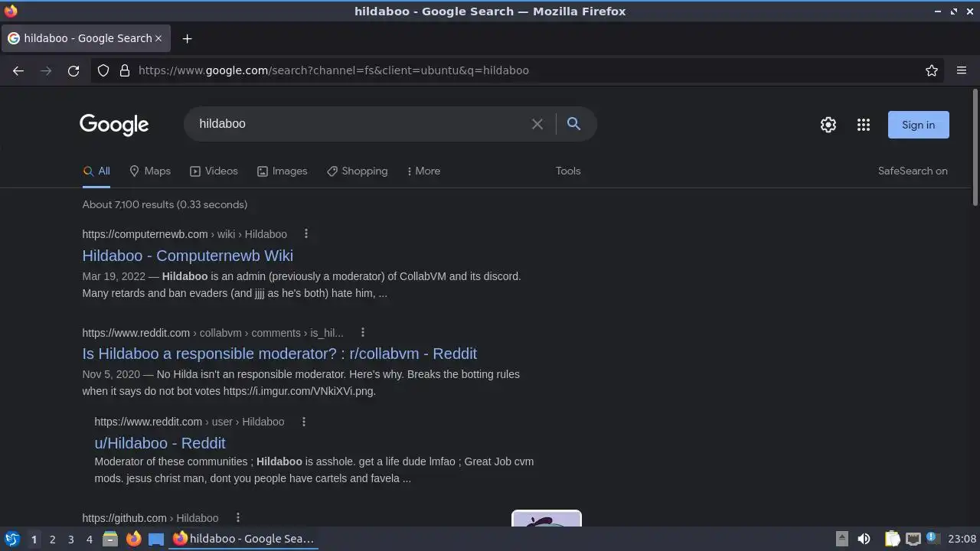
Task: Open the u/Hildaboo - Reddit link
Action: pyautogui.click(x=160, y=443)
